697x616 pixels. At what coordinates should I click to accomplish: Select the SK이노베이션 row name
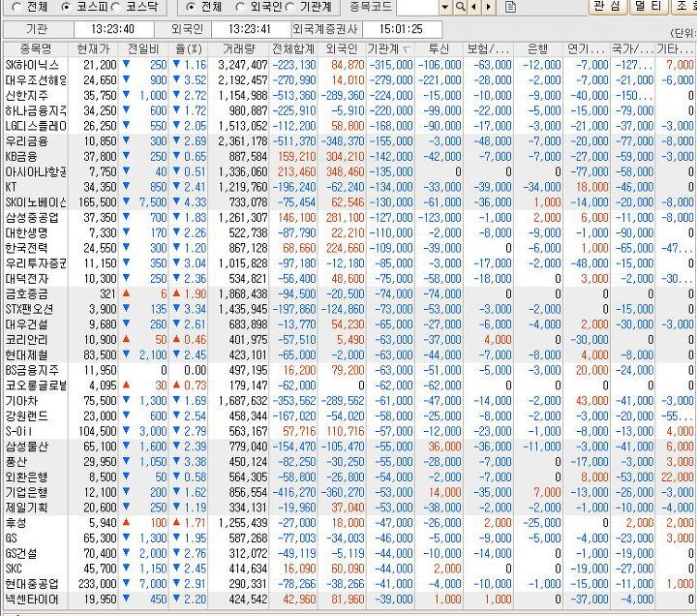[x=36, y=202]
